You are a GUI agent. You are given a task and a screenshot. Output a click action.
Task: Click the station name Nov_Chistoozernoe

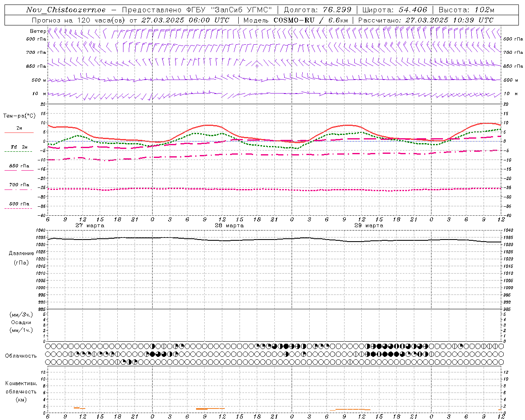(x=66, y=10)
